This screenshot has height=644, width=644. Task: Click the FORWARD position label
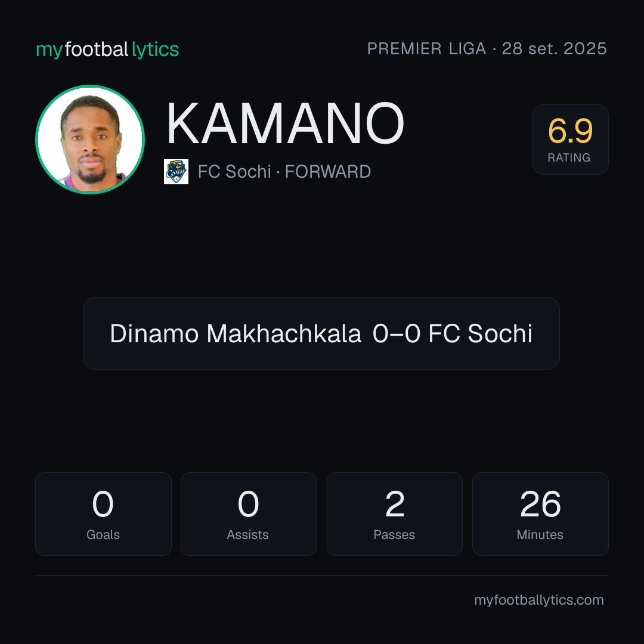[x=328, y=172]
